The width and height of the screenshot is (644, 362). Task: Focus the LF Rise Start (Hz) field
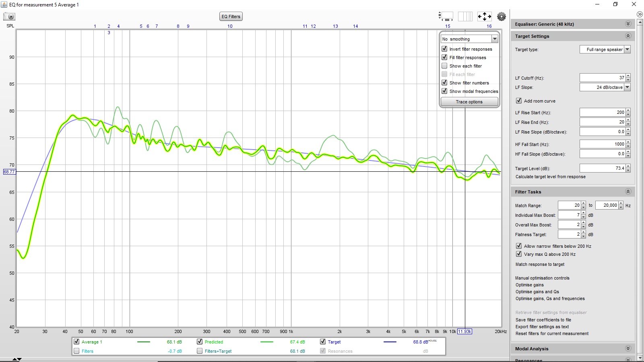click(x=603, y=112)
